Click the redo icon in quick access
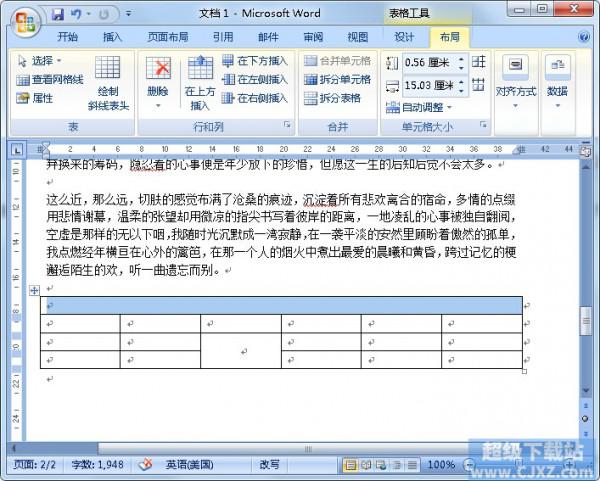 coord(103,14)
